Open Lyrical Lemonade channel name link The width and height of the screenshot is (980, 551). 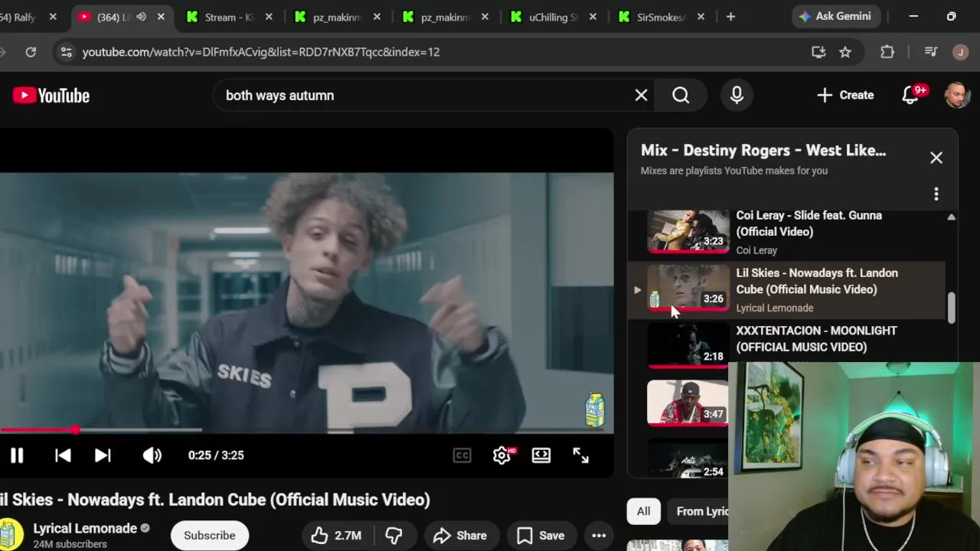click(x=85, y=528)
